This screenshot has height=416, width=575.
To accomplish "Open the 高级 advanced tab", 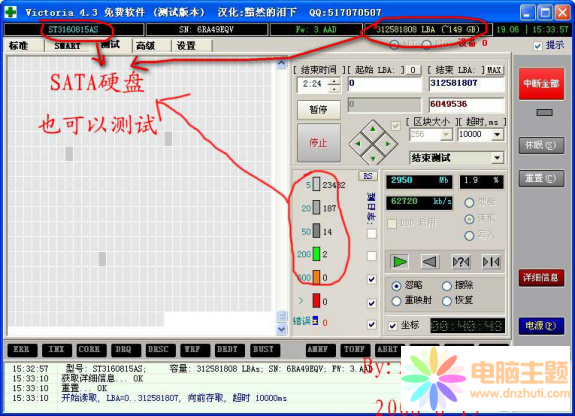I will coord(145,46).
